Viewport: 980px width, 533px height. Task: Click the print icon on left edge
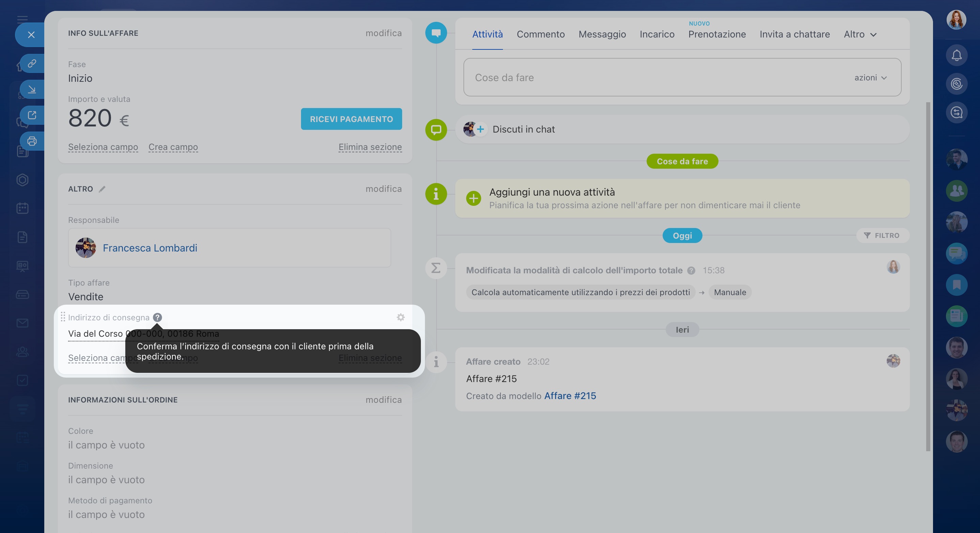(x=32, y=141)
